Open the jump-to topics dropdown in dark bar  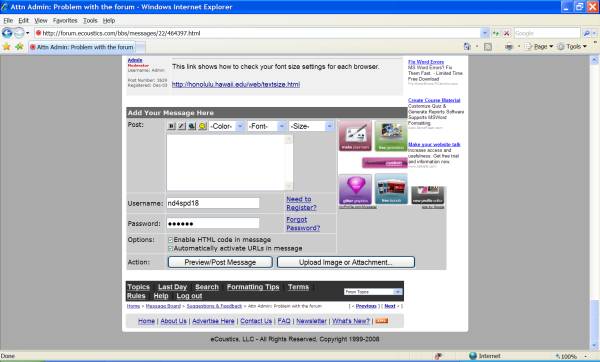(373, 292)
